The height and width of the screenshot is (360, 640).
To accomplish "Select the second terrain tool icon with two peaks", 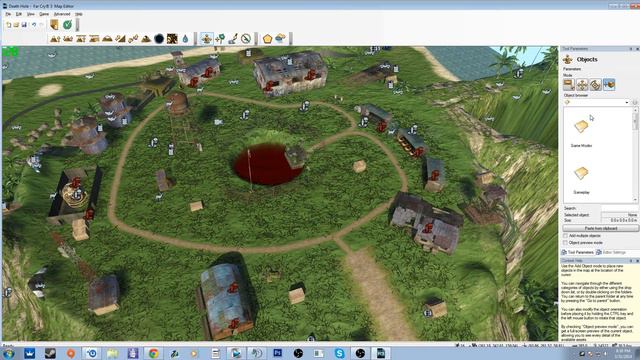I will pyautogui.click(x=68, y=39).
